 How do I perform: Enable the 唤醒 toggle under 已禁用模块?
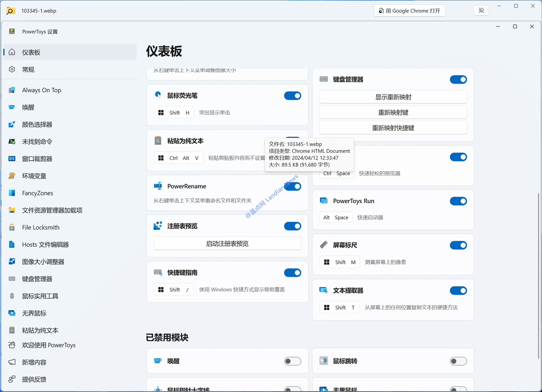[293, 361]
